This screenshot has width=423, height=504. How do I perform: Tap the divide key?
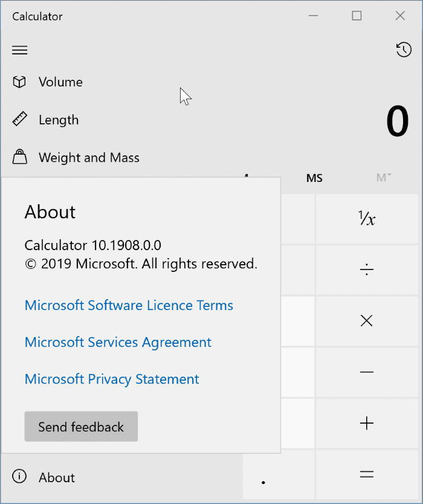tap(366, 270)
